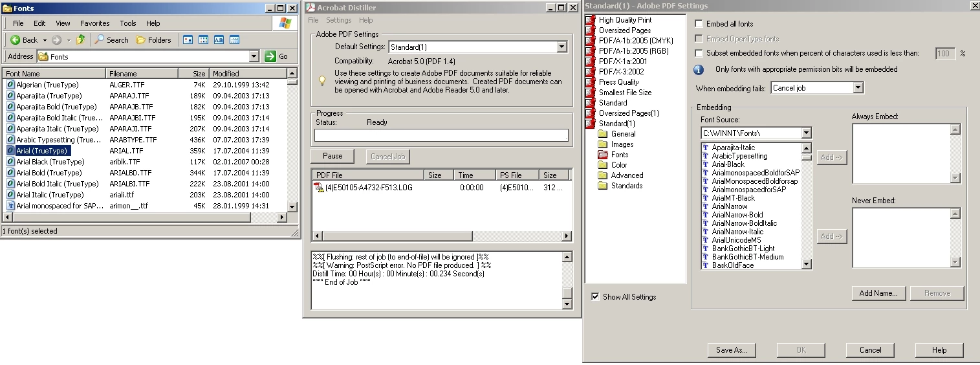Open Back button history dropdown arrow
Viewport: 980px width, 365px height.
(x=45, y=40)
